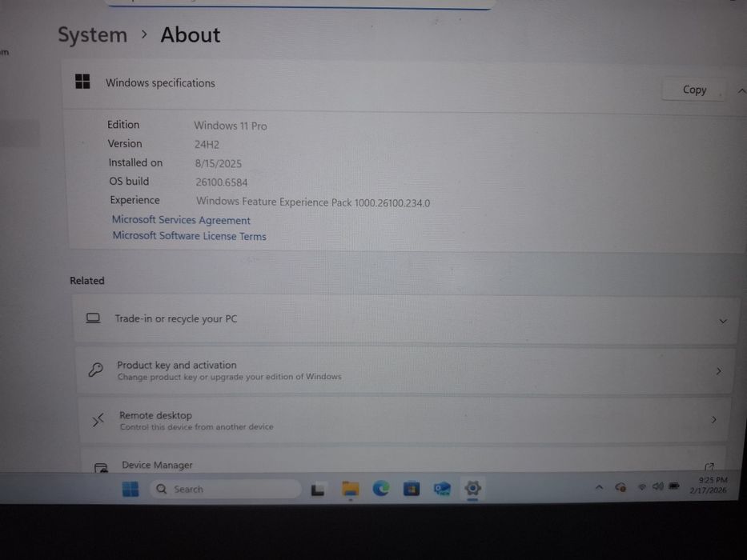Click the Wi-Fi tray icon
Screen dimensions: 747x560
click(642, 486)
